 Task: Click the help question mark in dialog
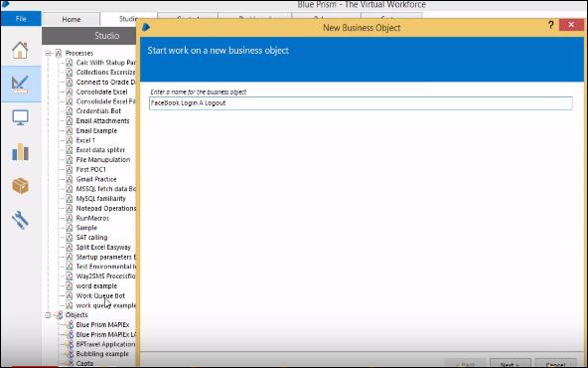tap(550, 25)
